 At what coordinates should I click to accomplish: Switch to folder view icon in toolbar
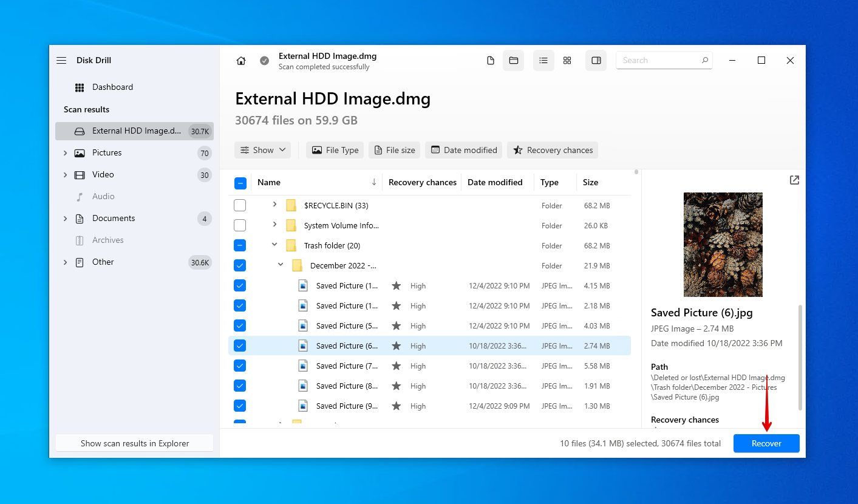513,61
